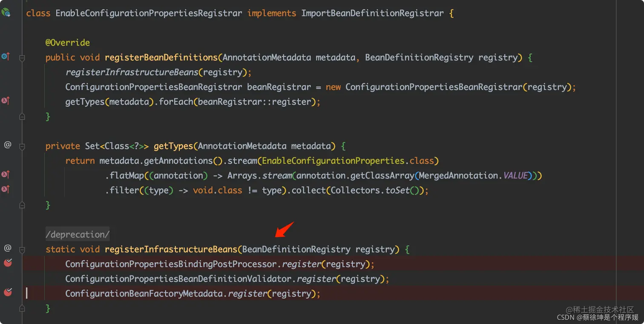Click the lambda gutter icon on the .flatMap line

click(5, 174)
